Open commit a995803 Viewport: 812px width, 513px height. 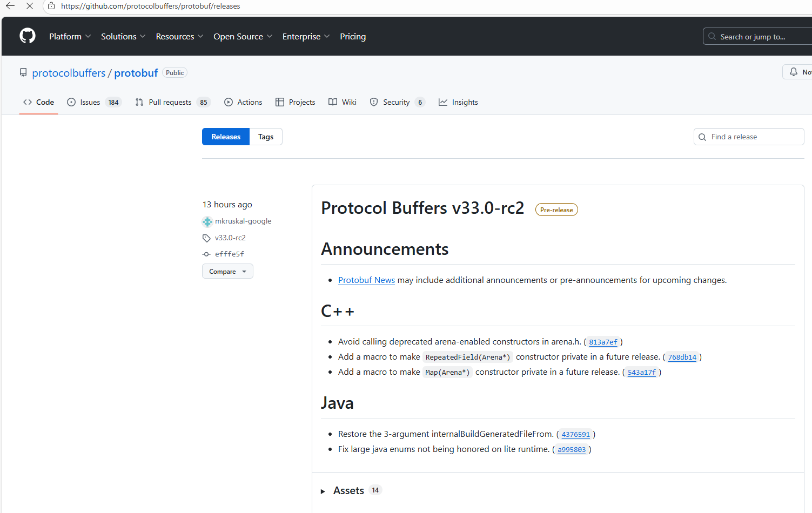572,449
